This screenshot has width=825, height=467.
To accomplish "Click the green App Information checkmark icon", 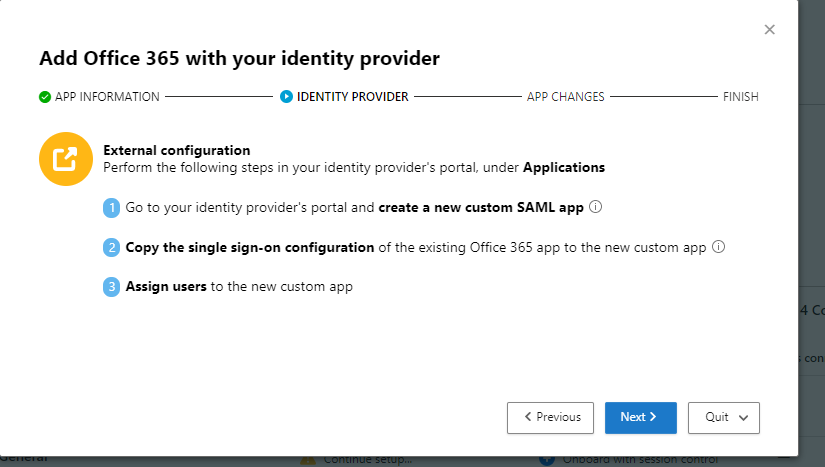I will [45, 97].
